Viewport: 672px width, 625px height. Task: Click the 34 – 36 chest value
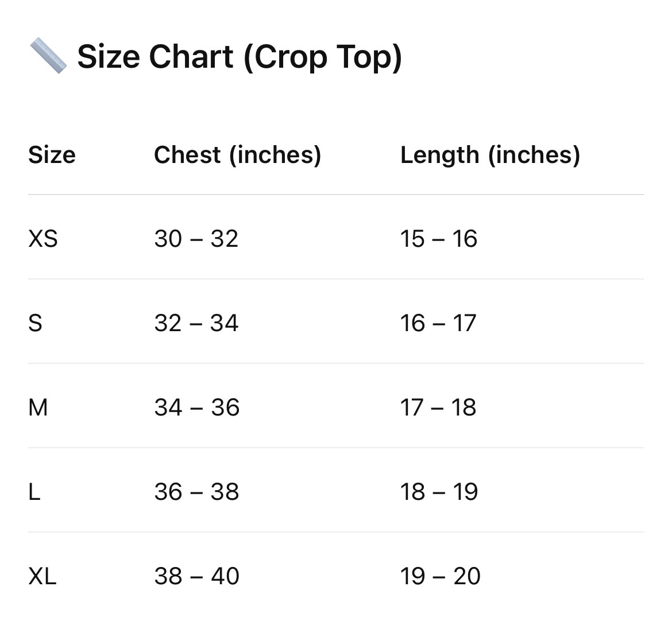point(196,407)
